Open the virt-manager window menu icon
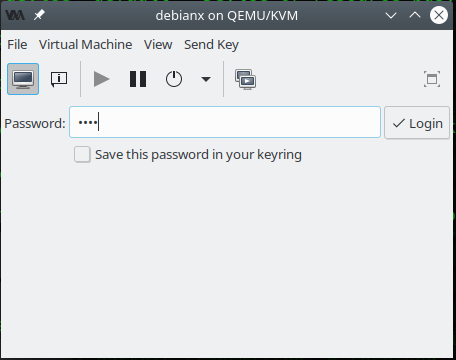 coord(15,15)
